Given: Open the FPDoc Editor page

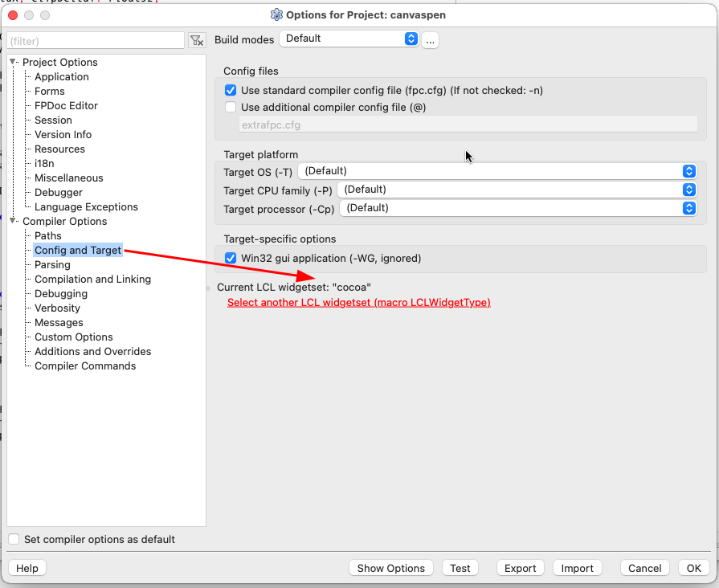Looking at the screenshot, I should (66, 105).
